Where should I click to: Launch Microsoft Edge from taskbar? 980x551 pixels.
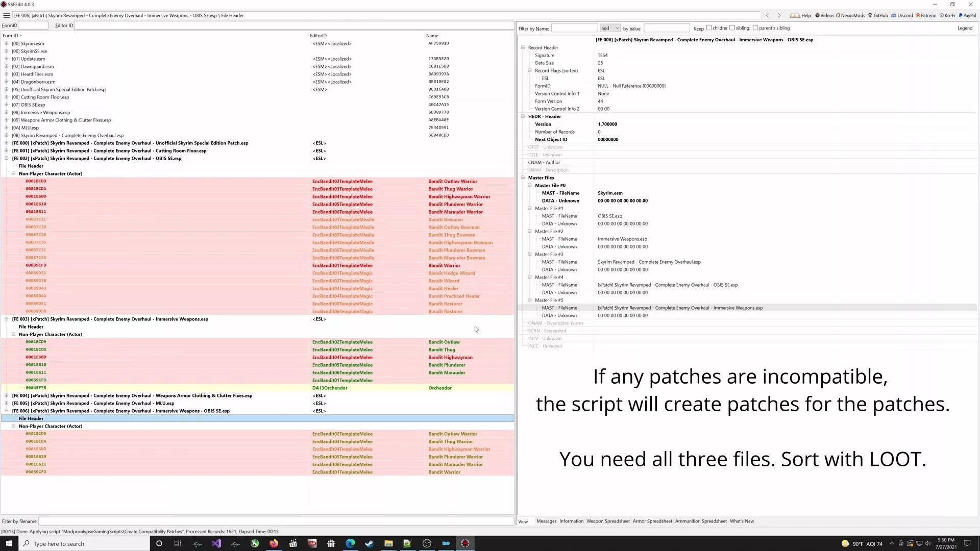pyautogui.click(x=350, y=543)
